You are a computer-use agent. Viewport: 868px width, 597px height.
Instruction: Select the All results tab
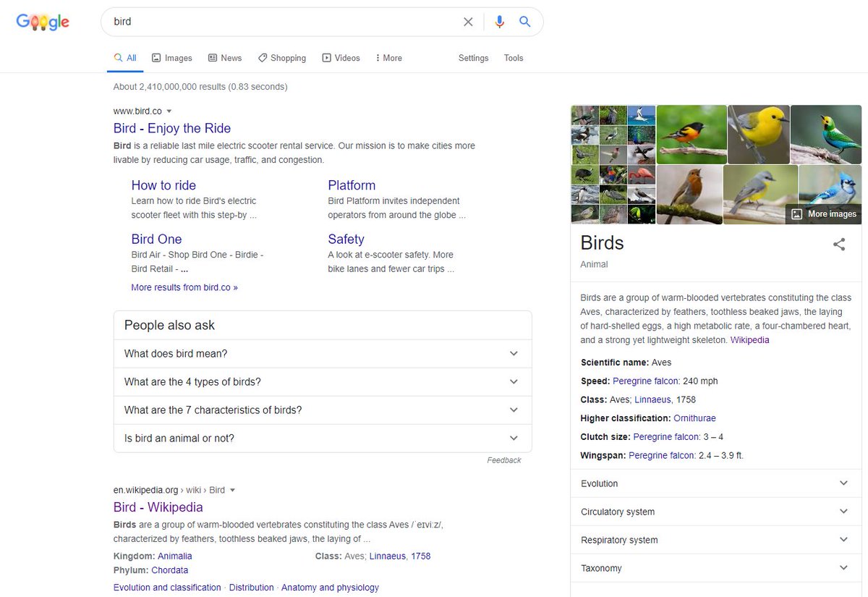tap(125, 58)
